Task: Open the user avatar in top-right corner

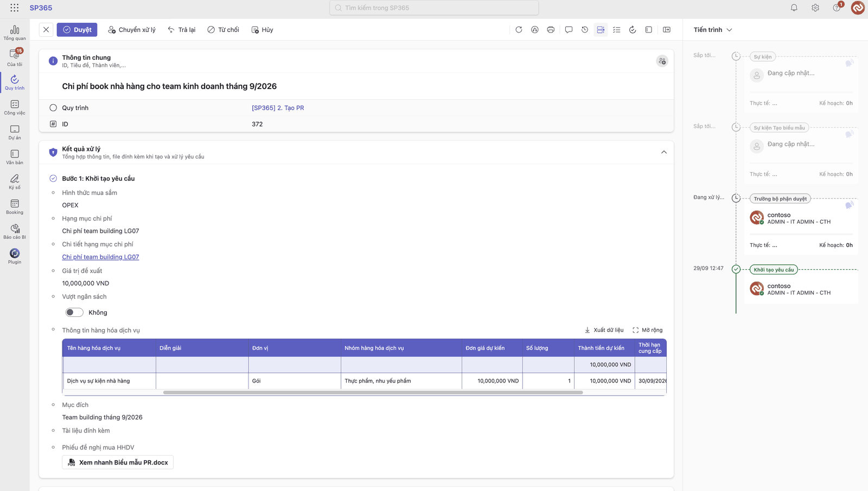Action: click(x=858, y=8)
